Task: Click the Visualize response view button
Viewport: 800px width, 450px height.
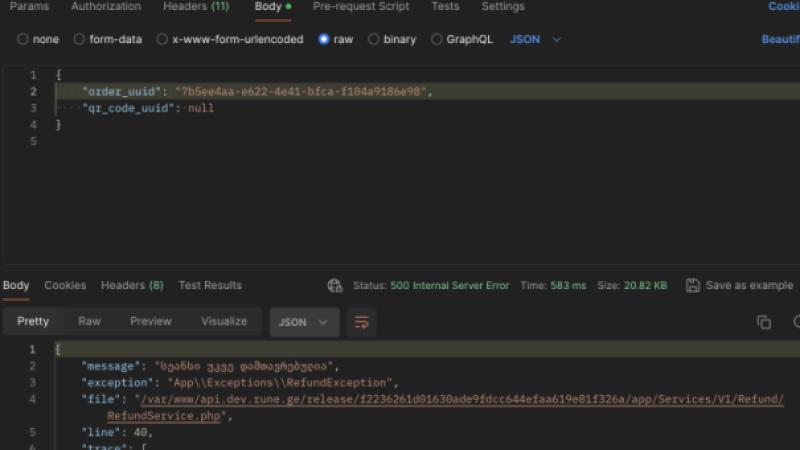Action: (x=224, y=321)
